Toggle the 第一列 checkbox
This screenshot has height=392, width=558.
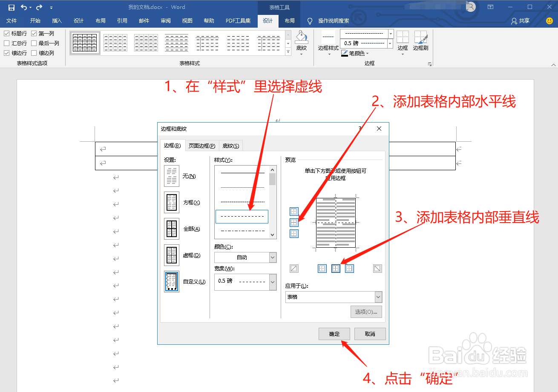click(x=34, y=33)
